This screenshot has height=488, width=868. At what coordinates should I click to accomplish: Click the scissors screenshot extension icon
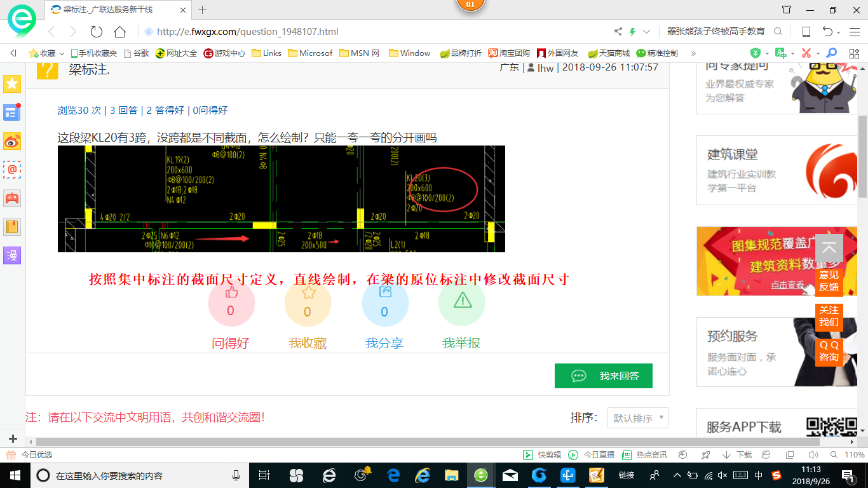tap(806, 53)
